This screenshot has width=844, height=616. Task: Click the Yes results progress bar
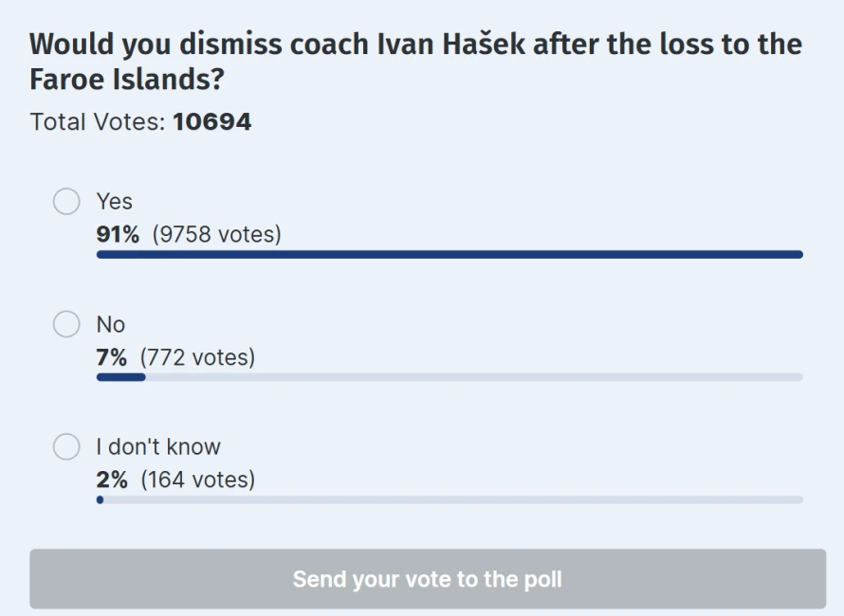(x=450, y=254)
